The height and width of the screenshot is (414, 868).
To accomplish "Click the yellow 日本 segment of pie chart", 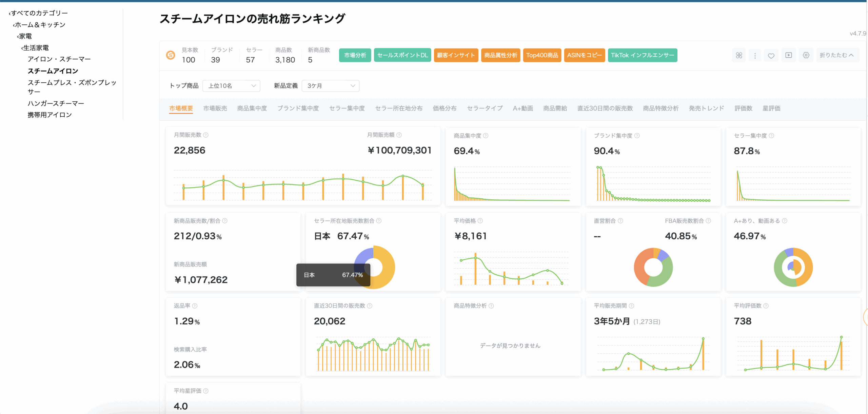I will (x=388, y=268).
